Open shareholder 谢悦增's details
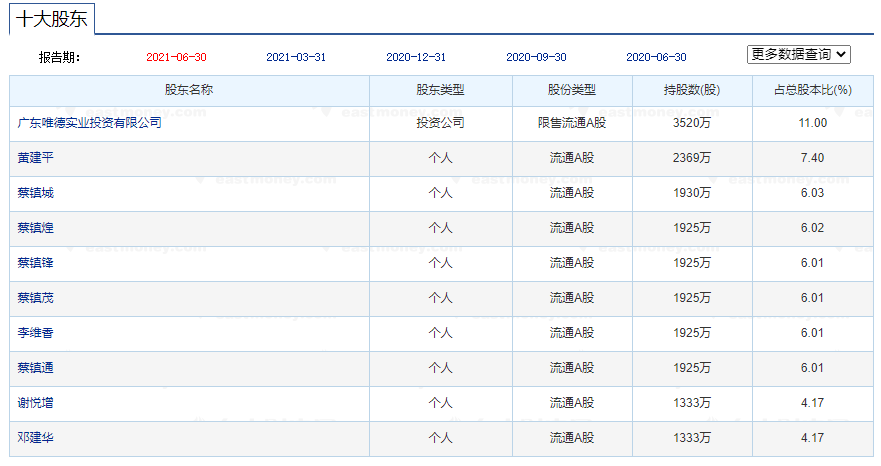The image size is (881, 466). coord(35,402)
